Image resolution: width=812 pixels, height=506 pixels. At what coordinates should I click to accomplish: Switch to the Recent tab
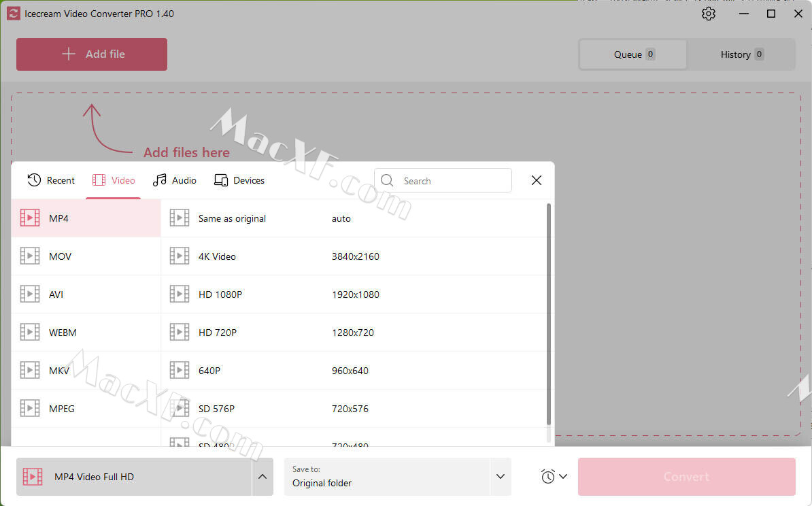coord(51,180)
